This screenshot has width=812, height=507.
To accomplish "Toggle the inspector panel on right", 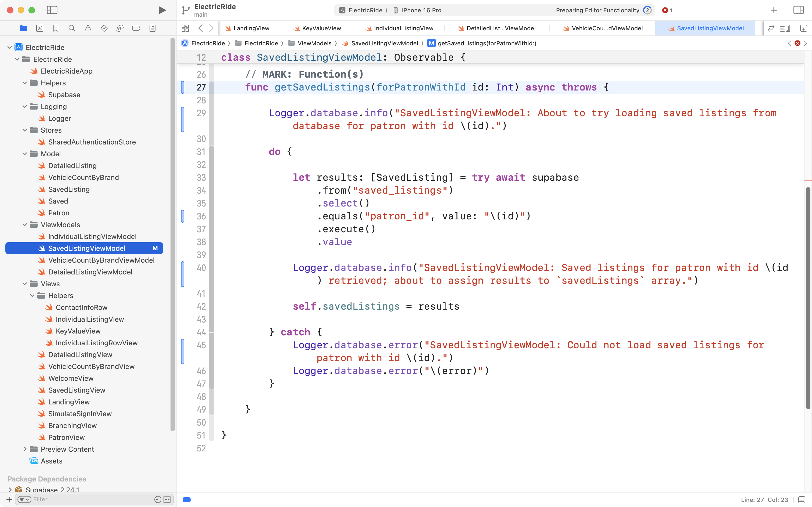I will (x=798, y=10).
